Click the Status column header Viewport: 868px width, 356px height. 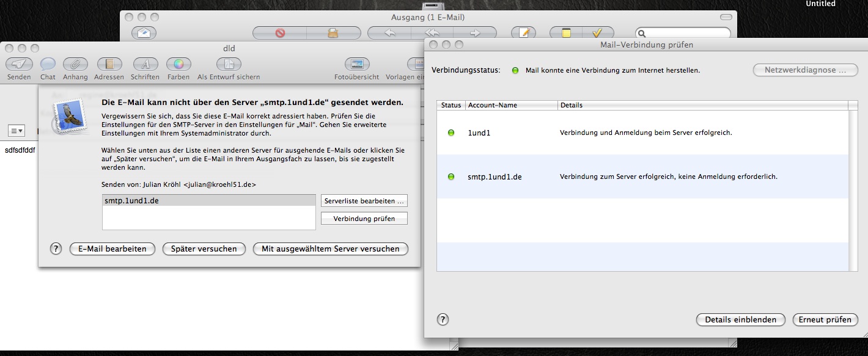[451, 105]
